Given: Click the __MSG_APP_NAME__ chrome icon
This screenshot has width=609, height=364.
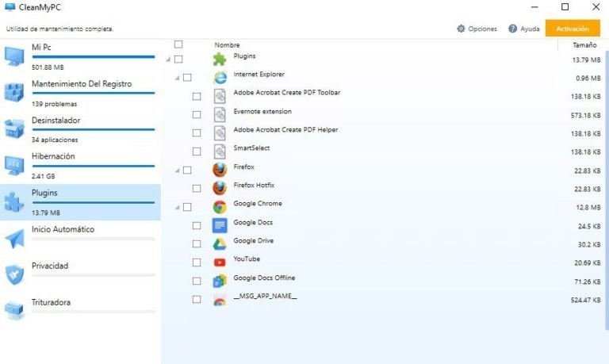Looking at the screenshot, I should (220, 301).
